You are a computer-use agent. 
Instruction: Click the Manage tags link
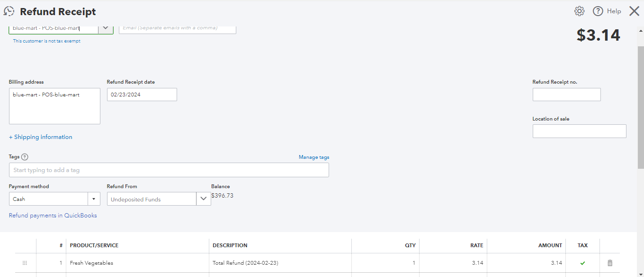coord(313,157)
